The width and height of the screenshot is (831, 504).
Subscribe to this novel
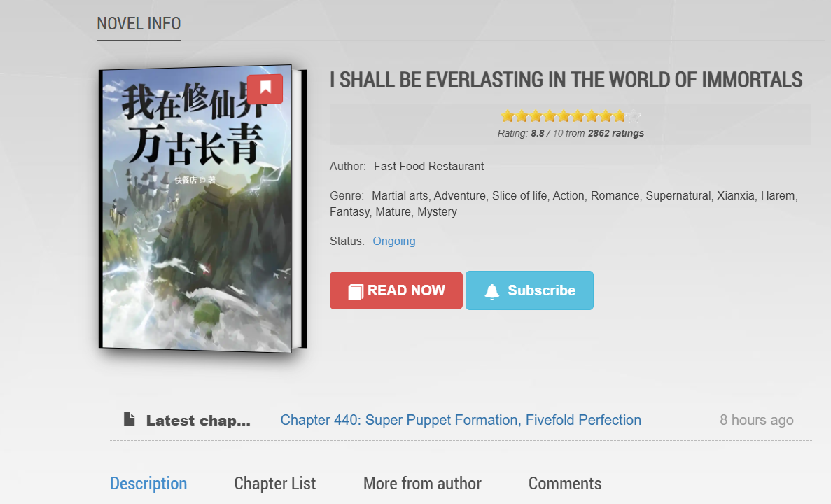[x=529, y=290]
